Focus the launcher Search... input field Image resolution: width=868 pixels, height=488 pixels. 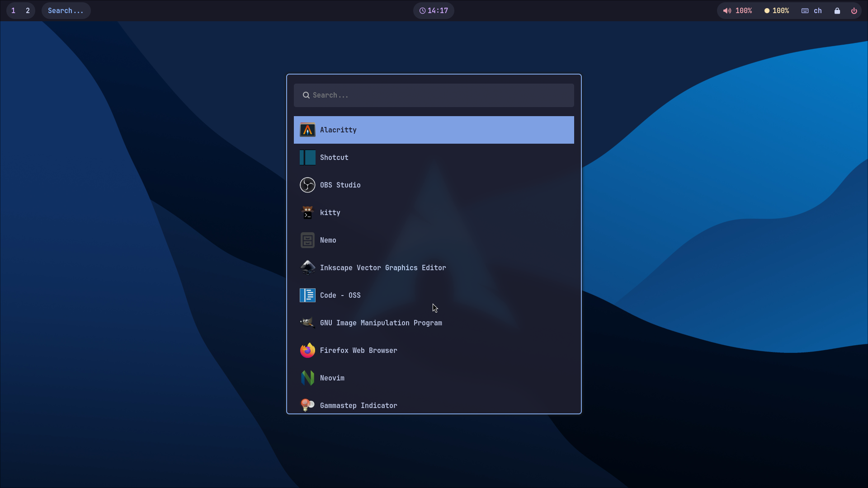coord(434,95)
